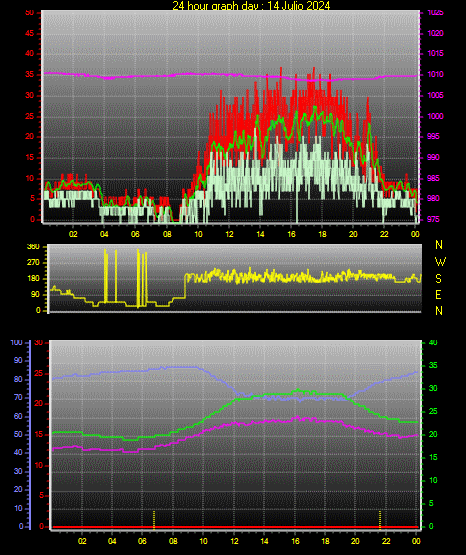The image size is (466, 555).
Task: Click the title '24 hour graph day : 14 Julio 2024'
Action: (251, 5)
